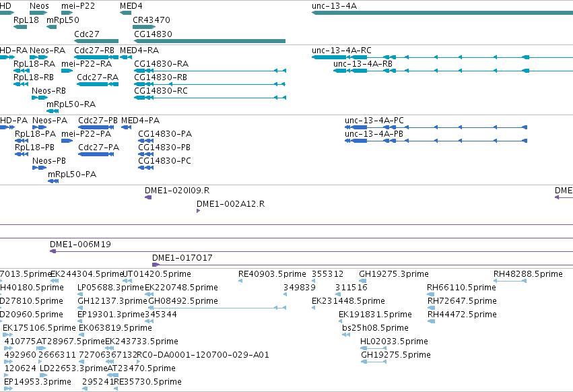Screen dimensions: 573x392
Task: Click EST bs25h08.5prime label
Action: tap(375, 328)
